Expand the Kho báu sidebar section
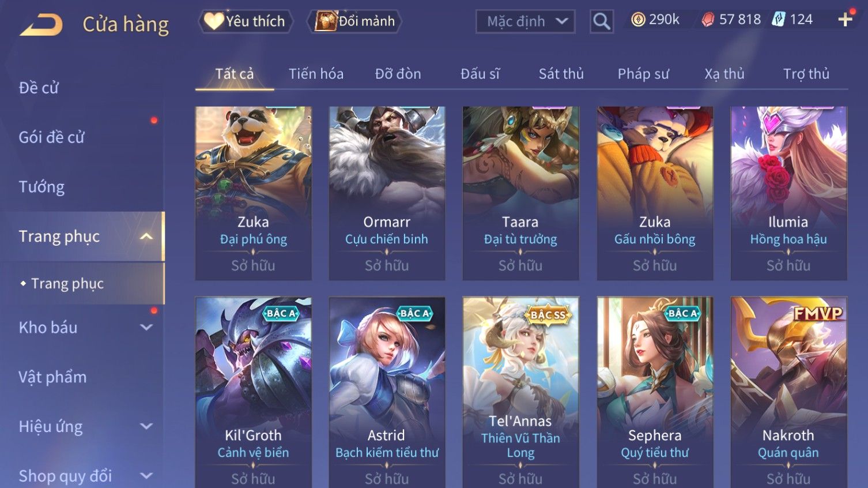This screenshot has width=868, height=488. (146, 327)
